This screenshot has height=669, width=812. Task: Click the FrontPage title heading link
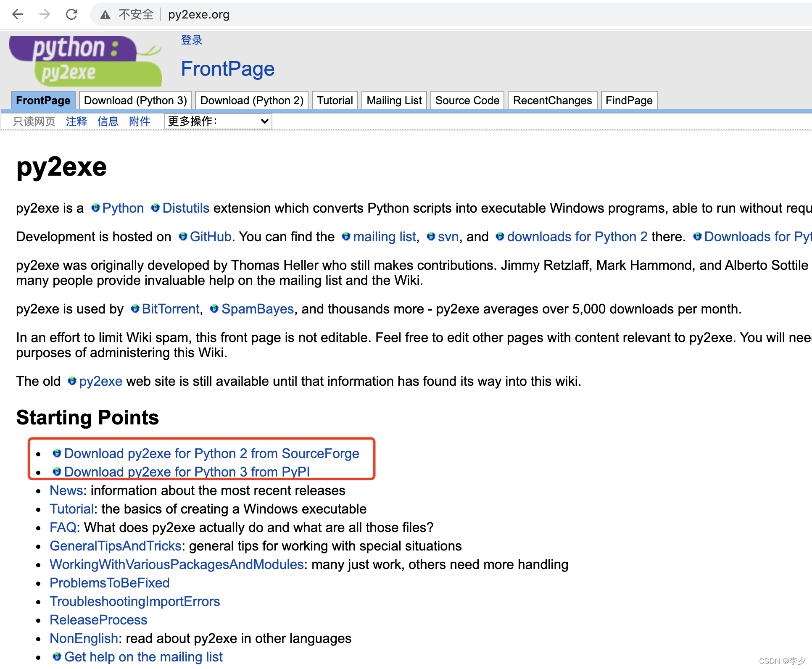point(227,68)
